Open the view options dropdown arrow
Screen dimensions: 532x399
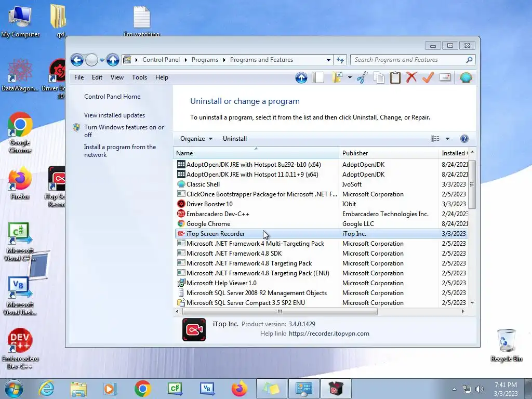pos(447,138)
